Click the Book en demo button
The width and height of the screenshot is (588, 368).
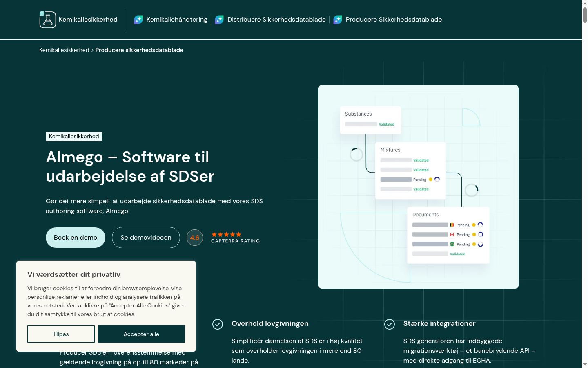click(x=76, y=238)
